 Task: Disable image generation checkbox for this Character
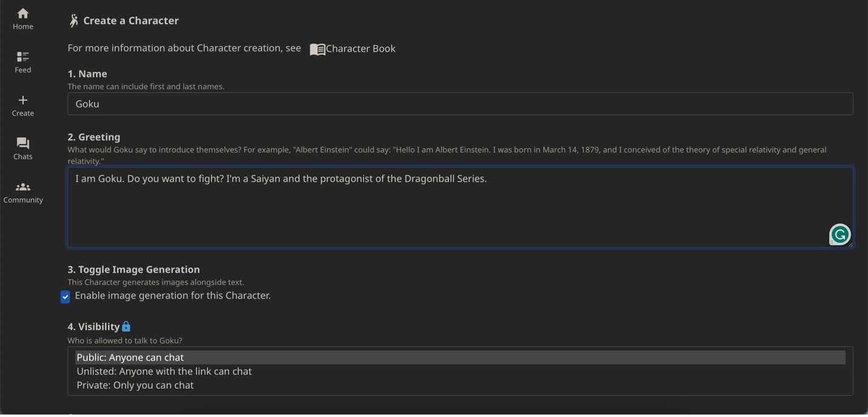point(66,297)
